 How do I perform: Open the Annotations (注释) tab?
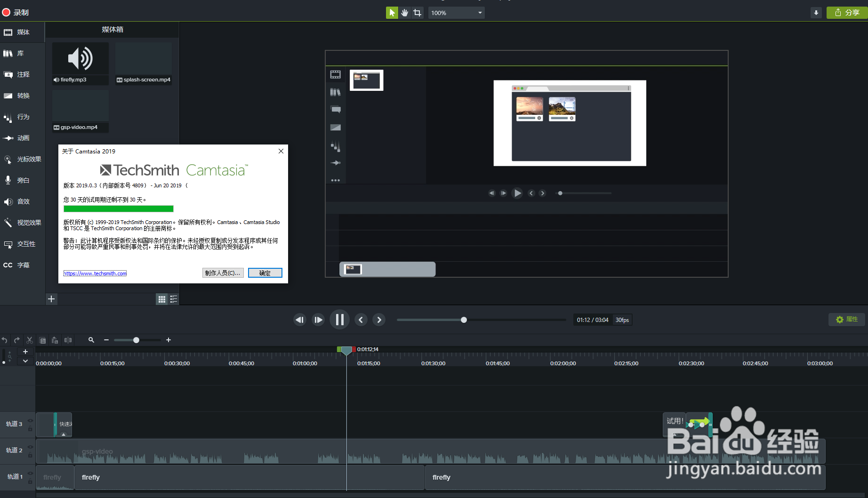(x=22, y=74)
